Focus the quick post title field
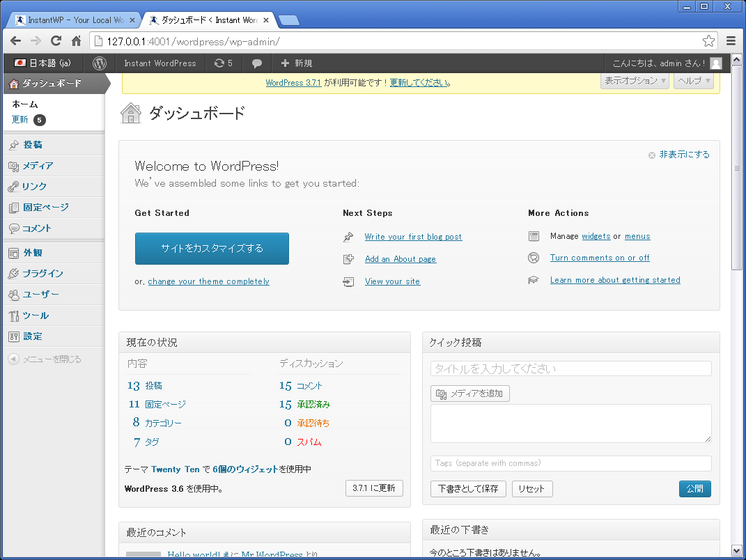This screenshot has height=560, width=746. click(571, 368)
